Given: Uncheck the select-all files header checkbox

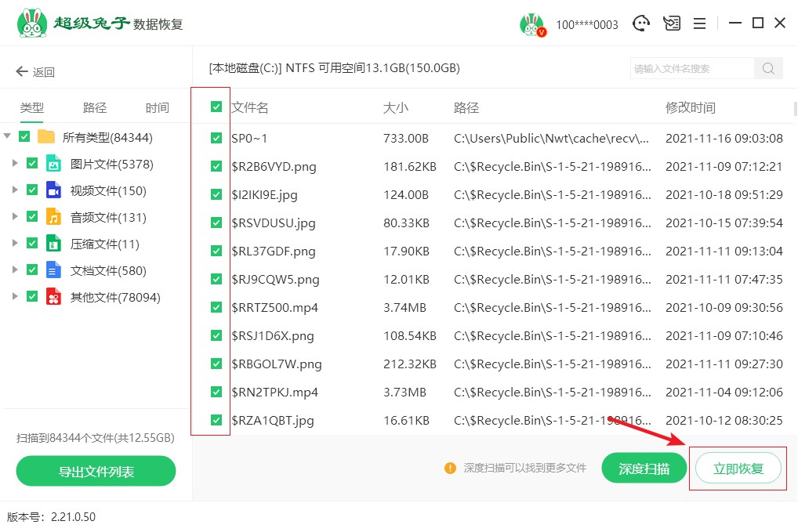Looking at the screenshot, I should click(x=216, y=107).
